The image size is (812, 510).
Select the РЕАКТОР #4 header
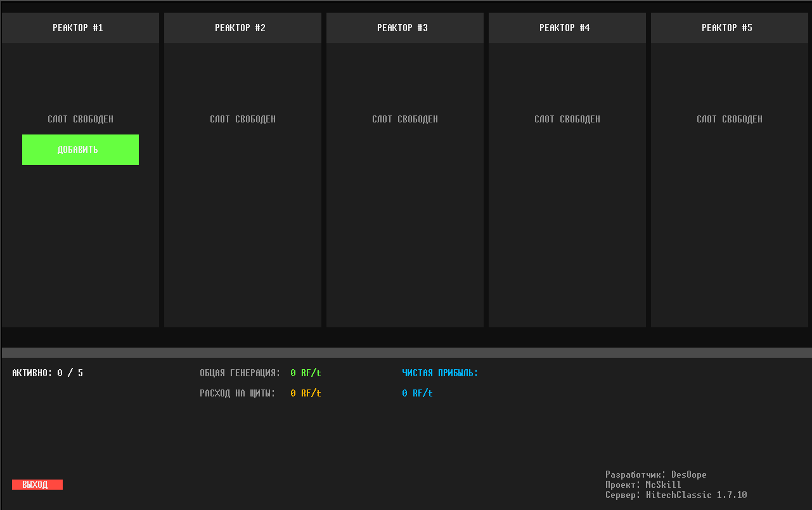[567, 28]
